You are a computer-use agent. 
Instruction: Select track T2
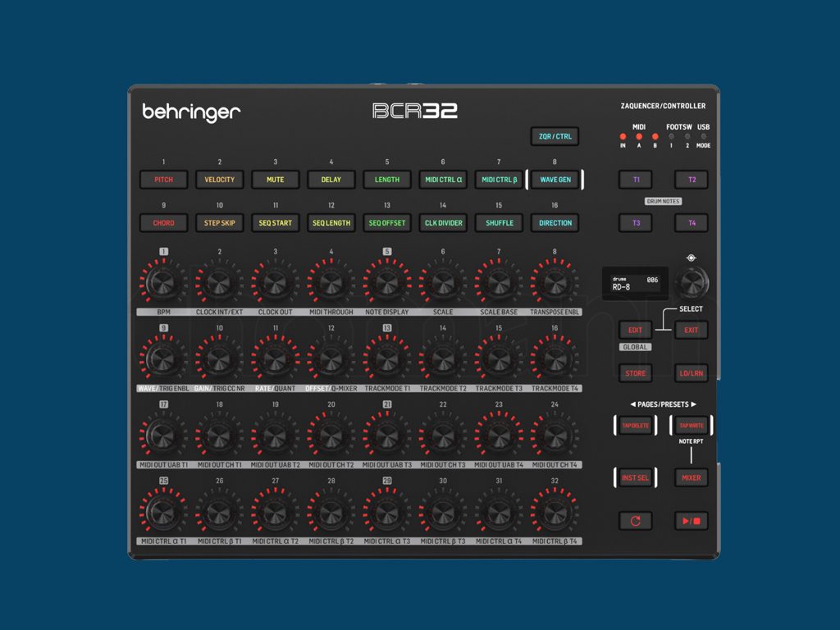692,180
